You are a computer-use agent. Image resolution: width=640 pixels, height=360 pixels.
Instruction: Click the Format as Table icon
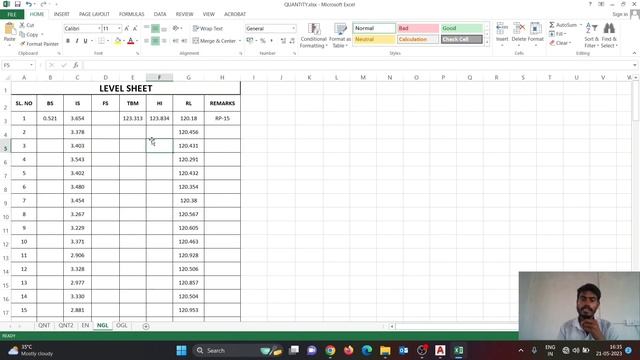click(x=340, y=36)
